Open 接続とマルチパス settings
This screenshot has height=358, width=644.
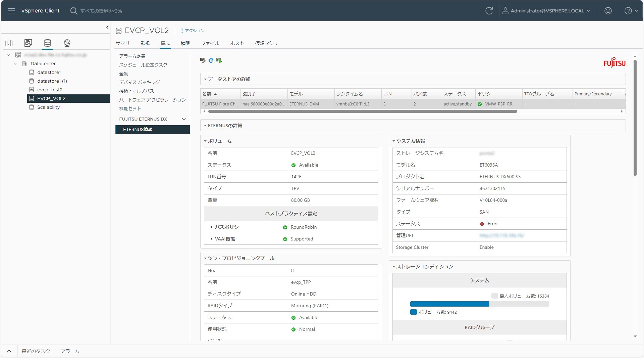coord(137,91)
